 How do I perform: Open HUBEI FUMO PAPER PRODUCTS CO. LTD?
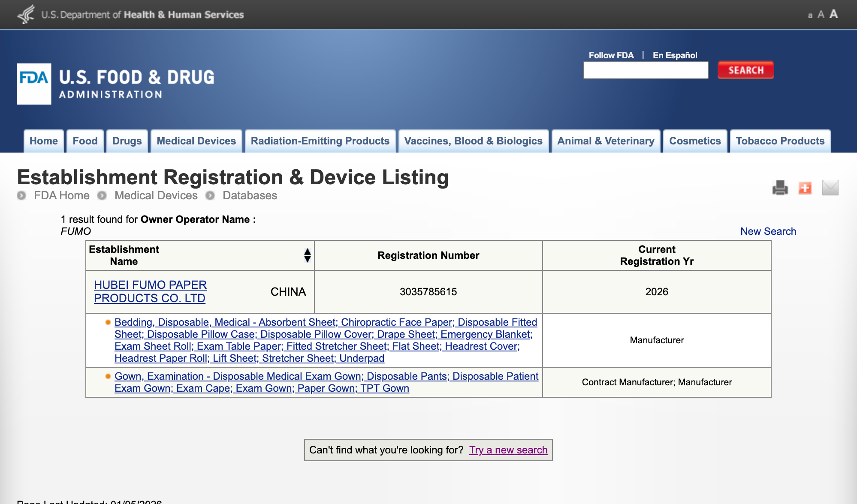(150, 291)
